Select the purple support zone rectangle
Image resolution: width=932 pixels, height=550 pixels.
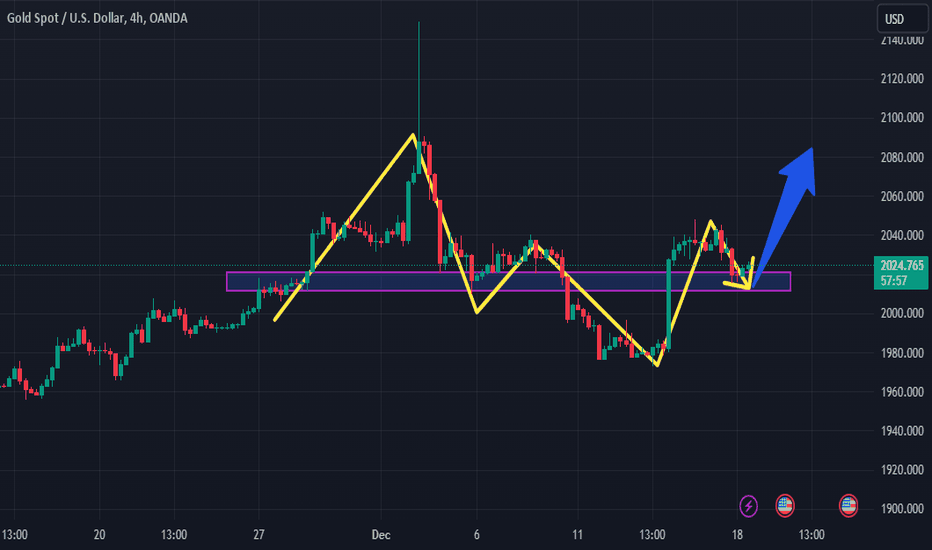click(x=509, y=281)
